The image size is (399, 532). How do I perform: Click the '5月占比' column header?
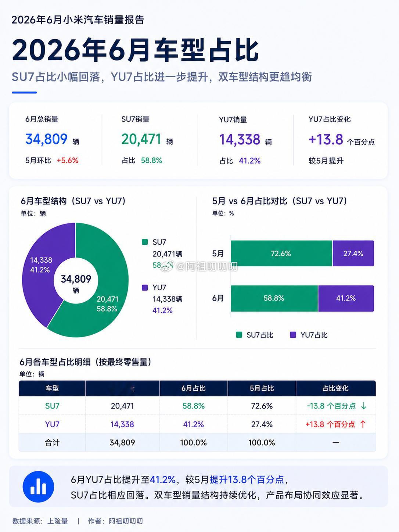click(x=262, y=388)
